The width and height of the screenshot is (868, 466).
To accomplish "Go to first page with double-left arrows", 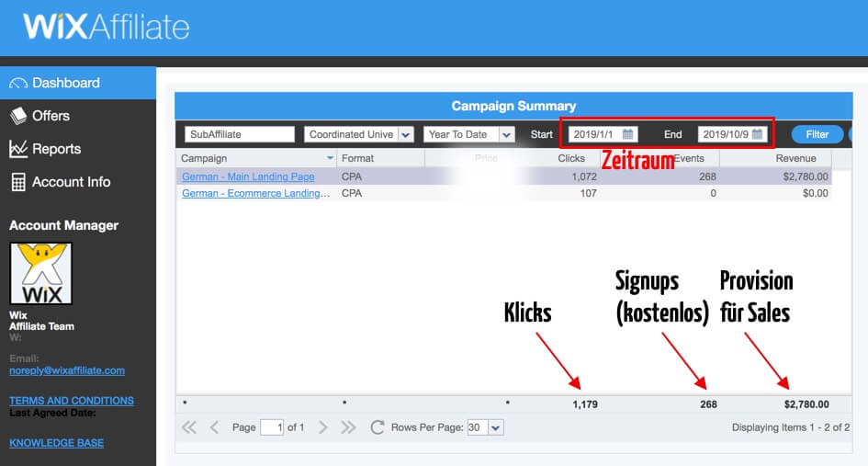I will tap(189, 427).
